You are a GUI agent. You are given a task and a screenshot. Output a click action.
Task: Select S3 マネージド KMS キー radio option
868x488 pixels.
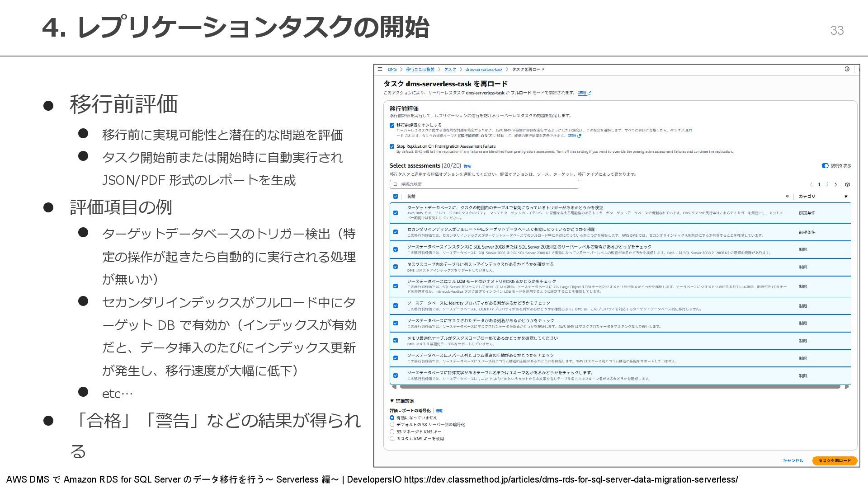coord(392,432)
